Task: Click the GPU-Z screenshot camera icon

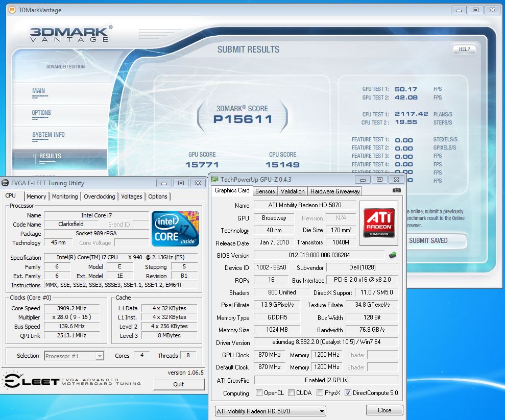Action: [397, 190]
